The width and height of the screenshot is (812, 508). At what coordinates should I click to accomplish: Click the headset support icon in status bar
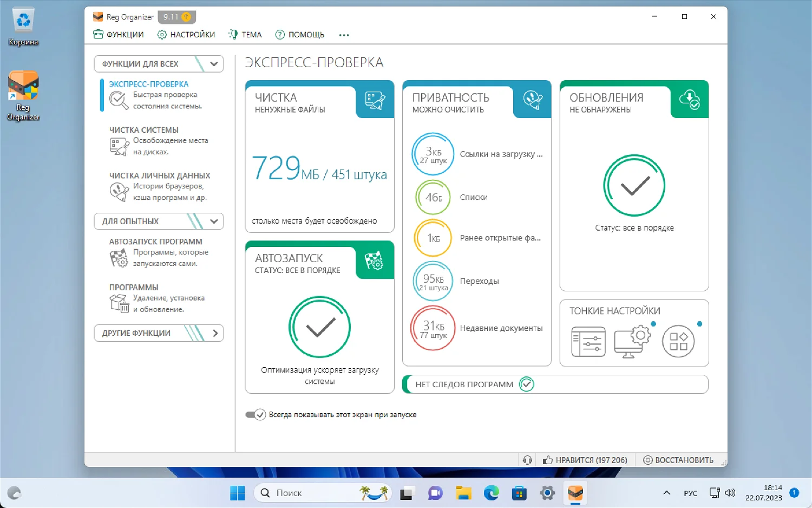pyautogui.click(x=527, y=460)
